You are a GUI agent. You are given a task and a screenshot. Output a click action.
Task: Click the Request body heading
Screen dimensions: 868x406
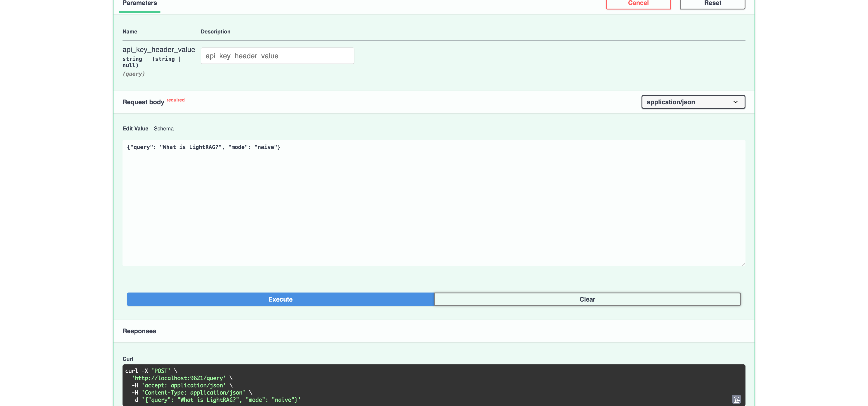143,102
